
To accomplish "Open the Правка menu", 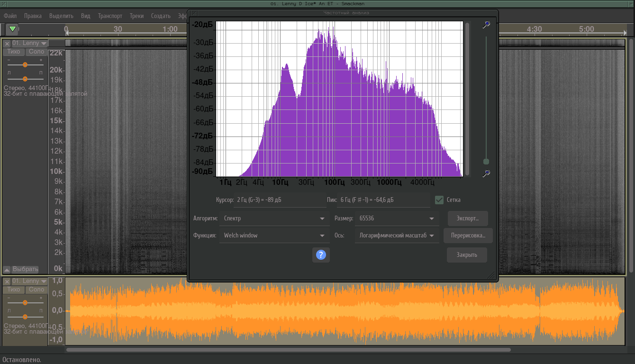I will click(33, 16).
